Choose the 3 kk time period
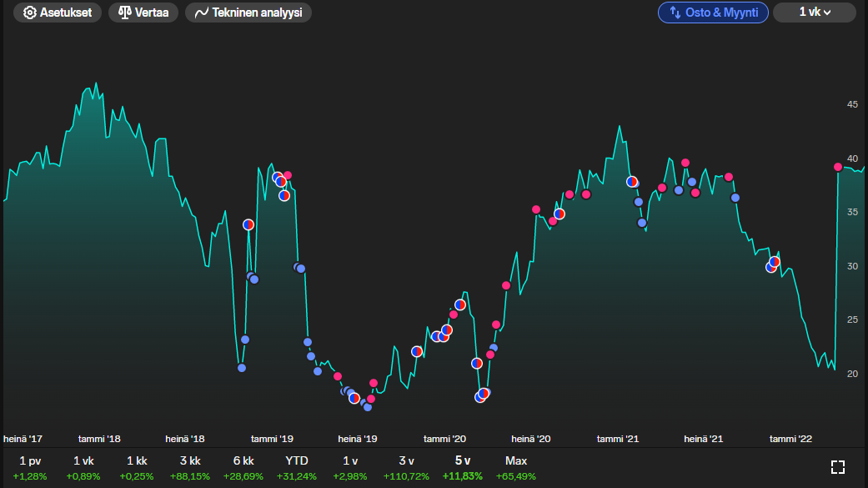This screenshot has width=868, height=488. tap(189, 468)
